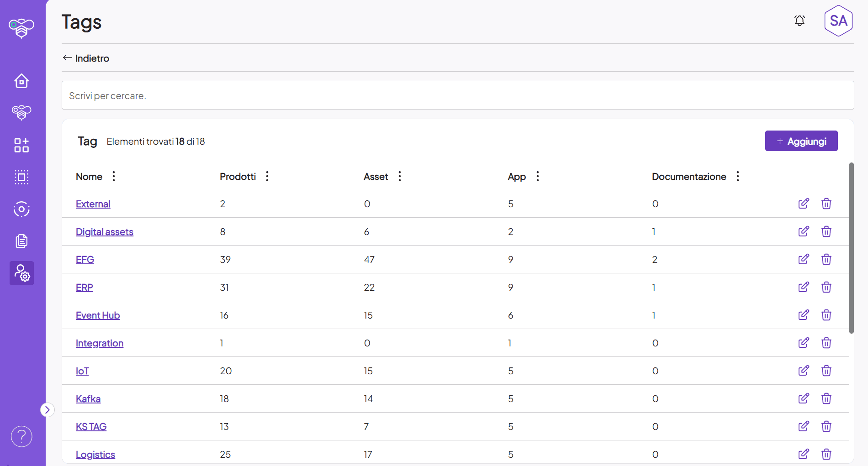Click the help question mark icon
The image size is (868, 466).
21,436
